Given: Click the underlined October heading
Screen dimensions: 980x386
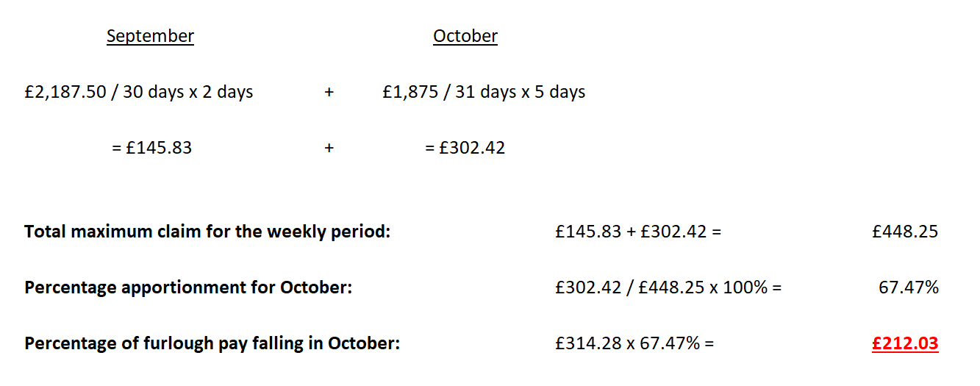Looking at the screenshot, I should pos(465,36).
